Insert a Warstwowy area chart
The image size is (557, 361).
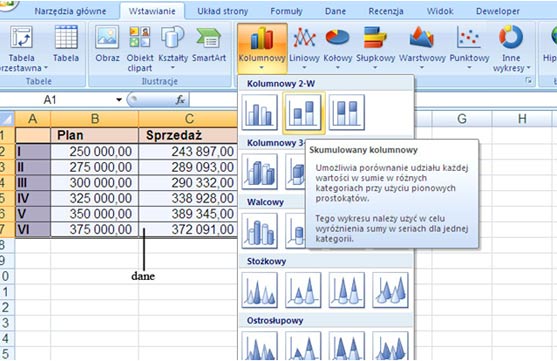point(422,48)
